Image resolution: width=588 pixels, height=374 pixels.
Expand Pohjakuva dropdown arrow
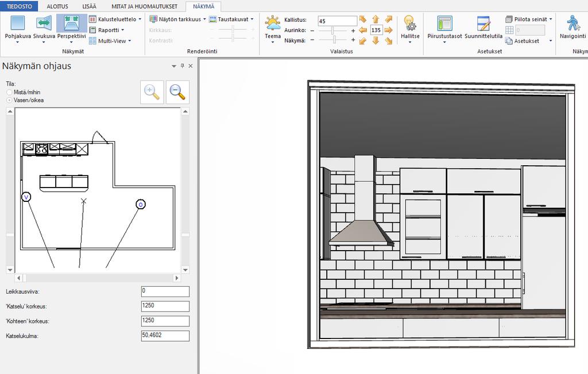tap(18, 42)
